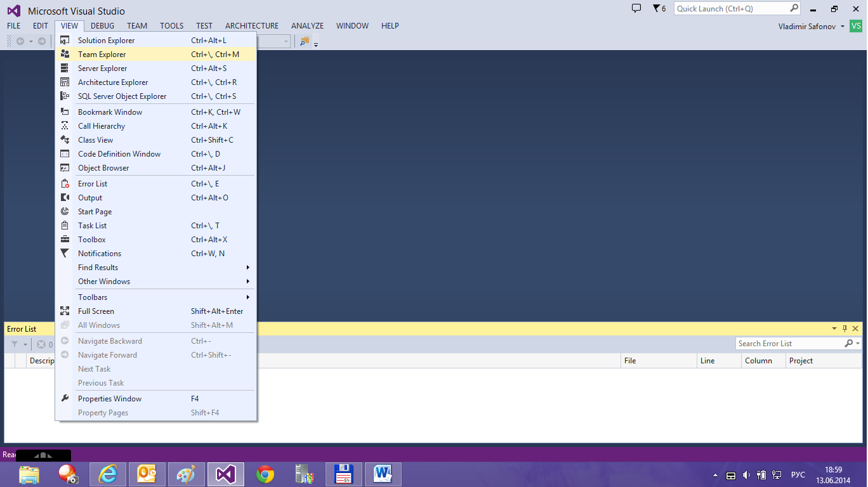This screenshot has width=868, height=487.
Task: Click the Architecture Explorer icon
Action: tap(65, 82)
